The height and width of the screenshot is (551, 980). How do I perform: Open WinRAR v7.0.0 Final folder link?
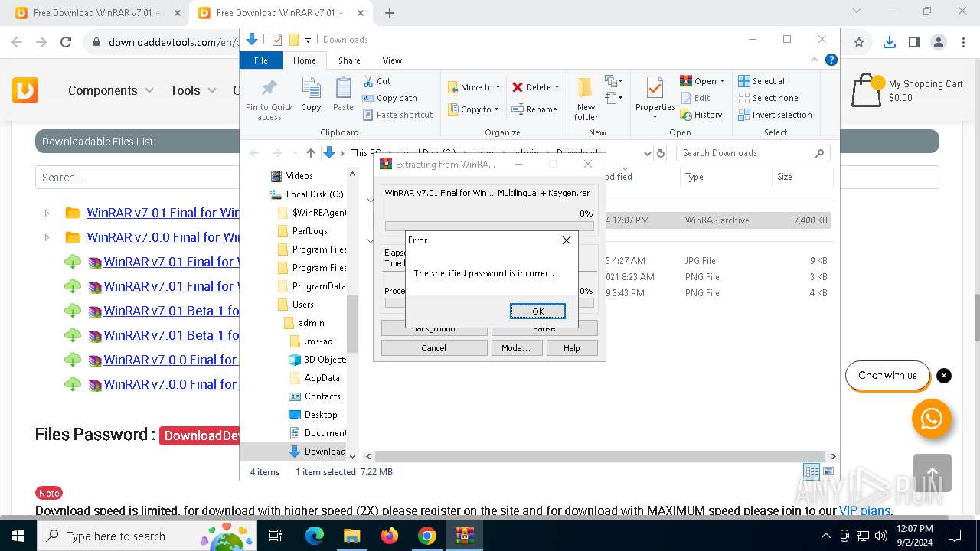click(x=164, y=237)
